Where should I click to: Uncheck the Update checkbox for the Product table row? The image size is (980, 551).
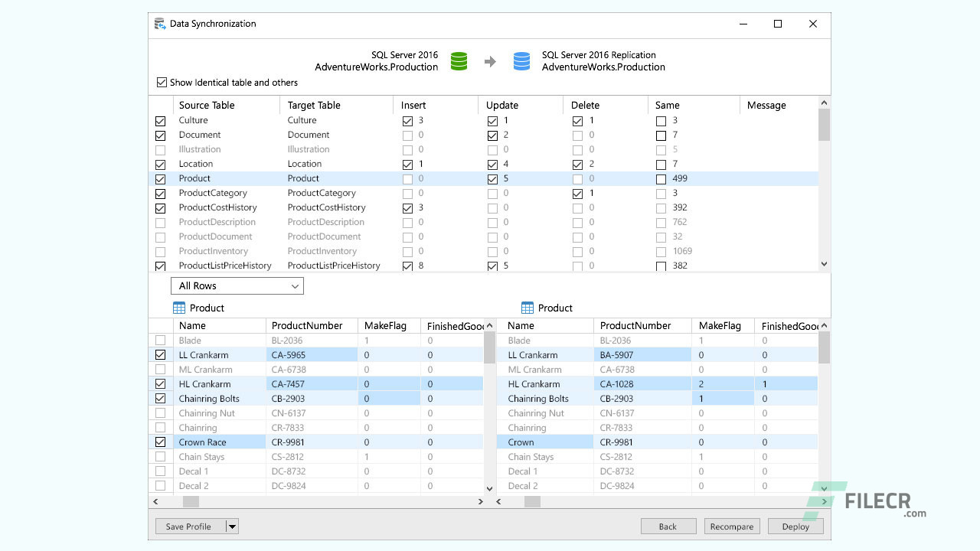(492, 179)
